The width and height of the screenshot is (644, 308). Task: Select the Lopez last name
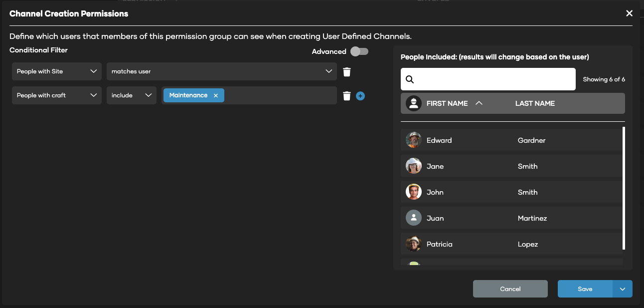(528, 244)
